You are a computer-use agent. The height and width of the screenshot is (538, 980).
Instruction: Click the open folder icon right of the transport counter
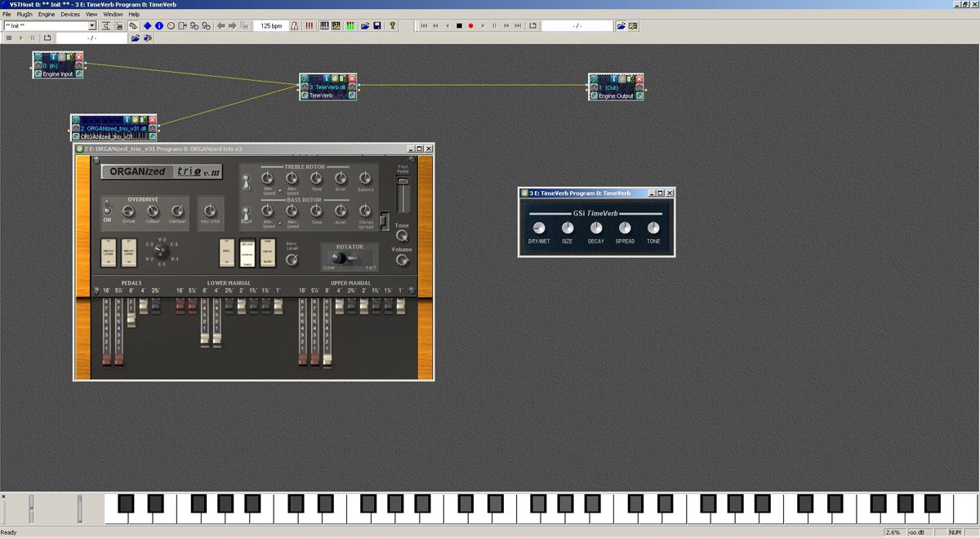[x=621, y=26]
